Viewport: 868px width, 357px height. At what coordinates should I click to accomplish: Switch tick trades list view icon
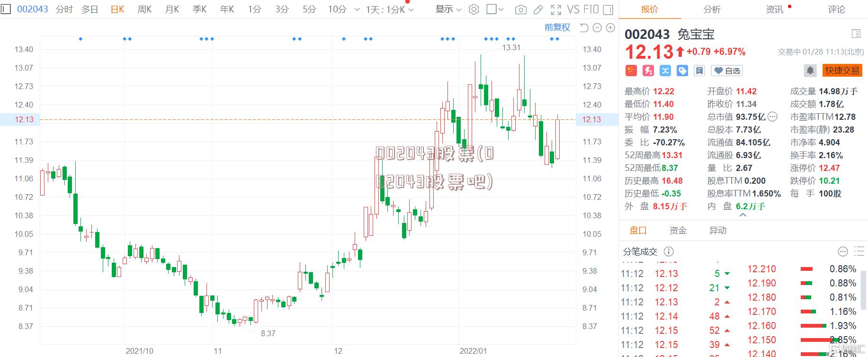pyautogui.click(x=859, y=251)
